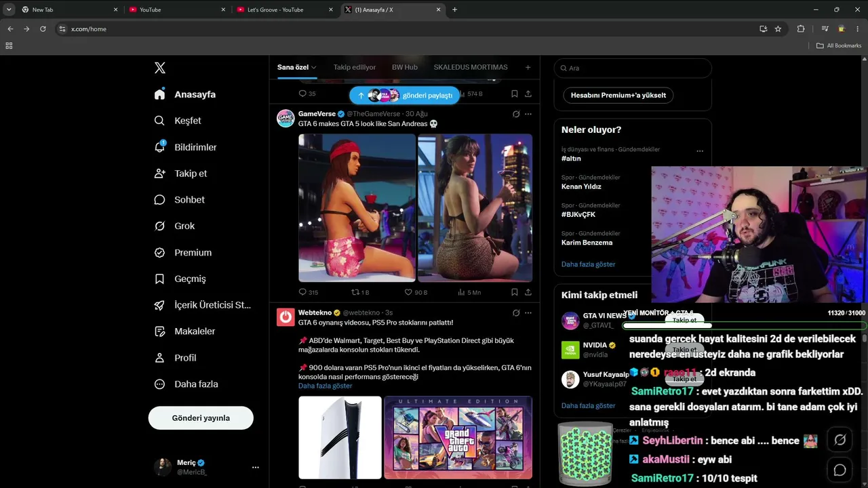Viewport: 868px width, 488px height.
Task: Open more options for #altın trend
Action: 700,151
